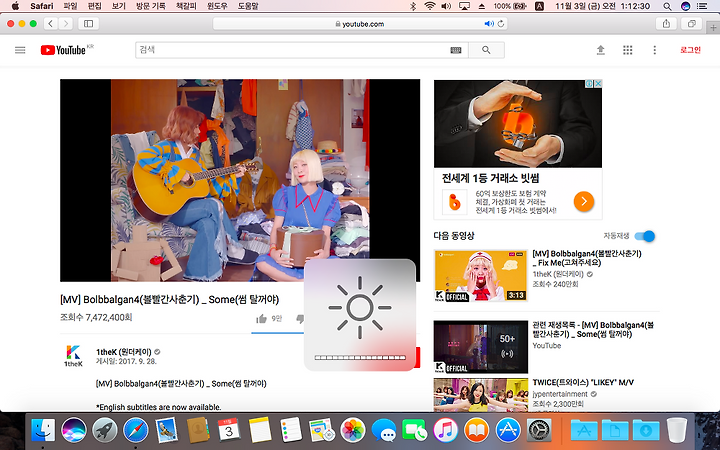
Task: Open the 편집 menu
Action: 95,6
